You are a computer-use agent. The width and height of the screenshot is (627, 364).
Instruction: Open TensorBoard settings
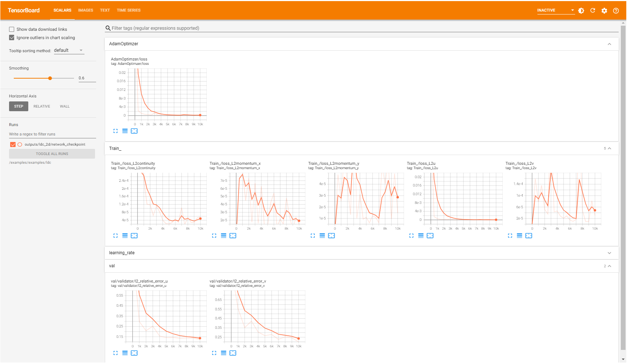click(604, 11)
